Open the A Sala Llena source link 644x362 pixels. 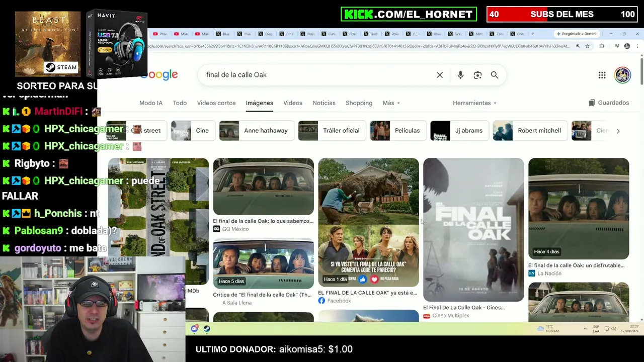click(x=236, y=303)
